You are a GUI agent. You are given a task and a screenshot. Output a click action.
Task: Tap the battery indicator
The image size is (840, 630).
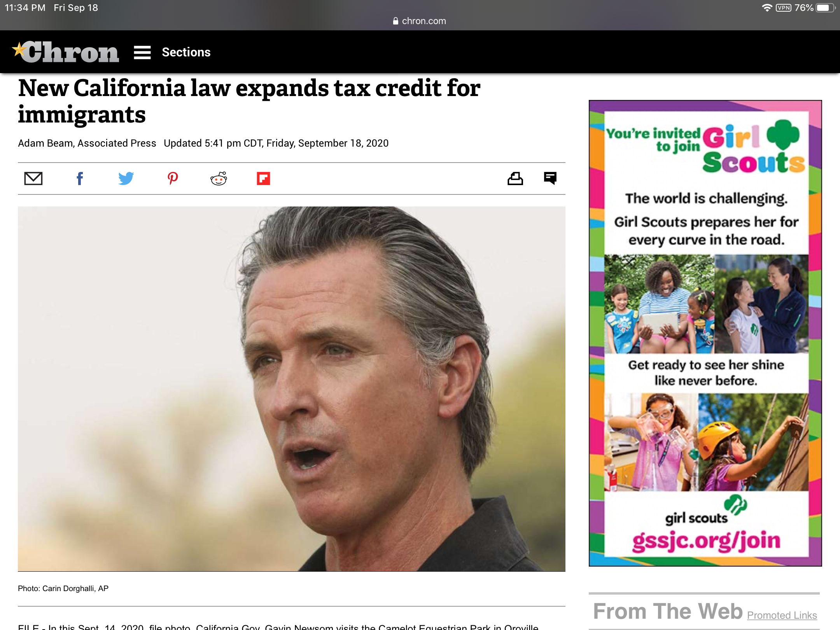(x=826, y=8)
